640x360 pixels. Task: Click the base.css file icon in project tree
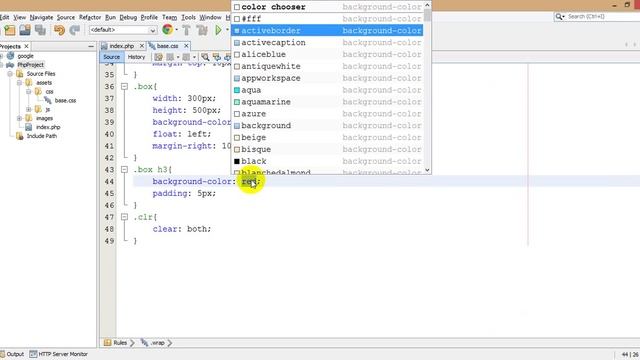pos(48,100)
